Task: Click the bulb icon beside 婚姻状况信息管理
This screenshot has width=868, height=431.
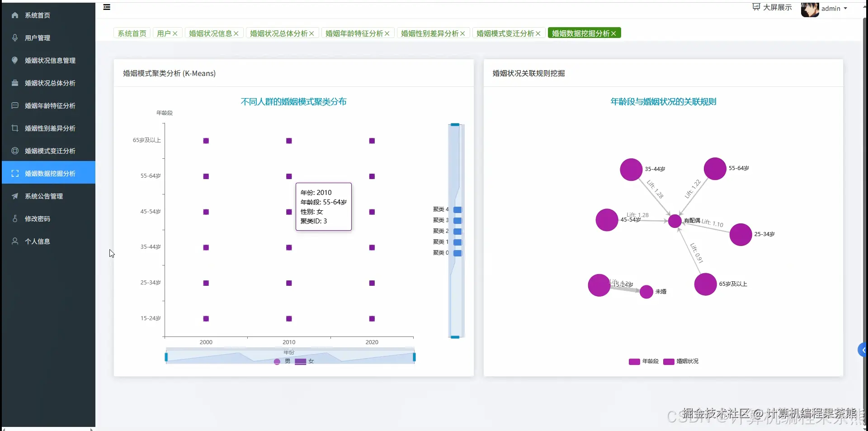Action: click(15, 61)
